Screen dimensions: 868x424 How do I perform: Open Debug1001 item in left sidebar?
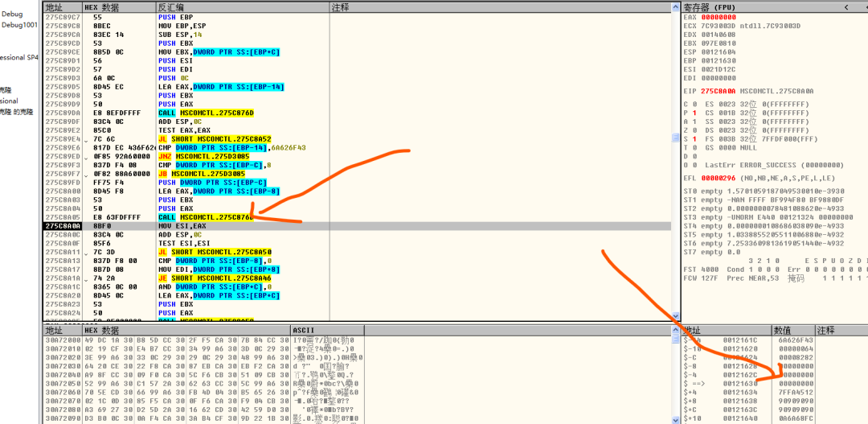coord(19,25)
